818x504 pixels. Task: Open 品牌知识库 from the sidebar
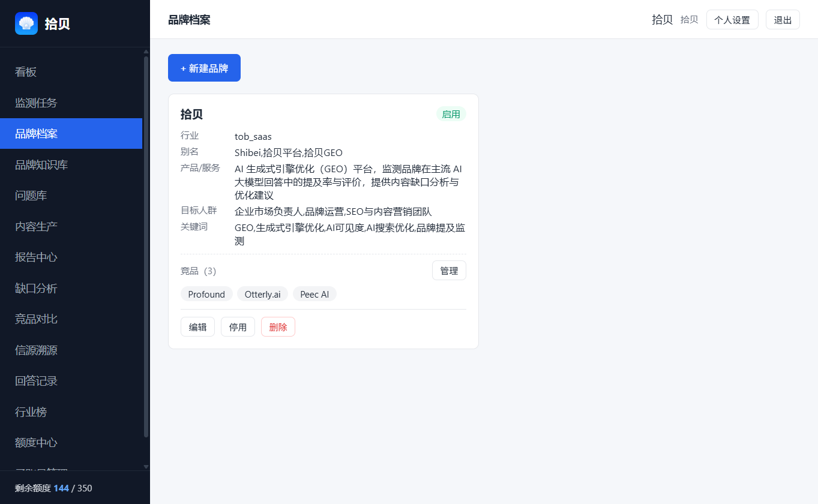coord(71,164)
